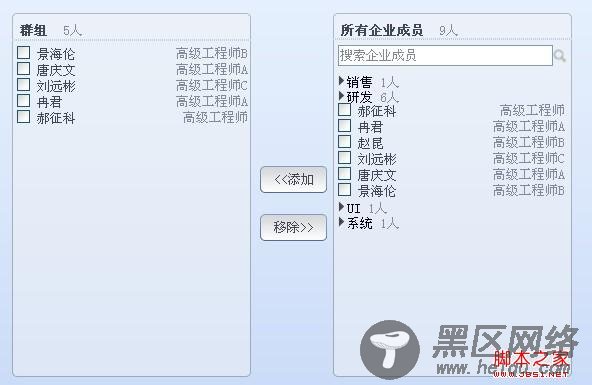Select the 销售 department label
Viewport: 592px width, 385px height.
[x=359, y=82]
